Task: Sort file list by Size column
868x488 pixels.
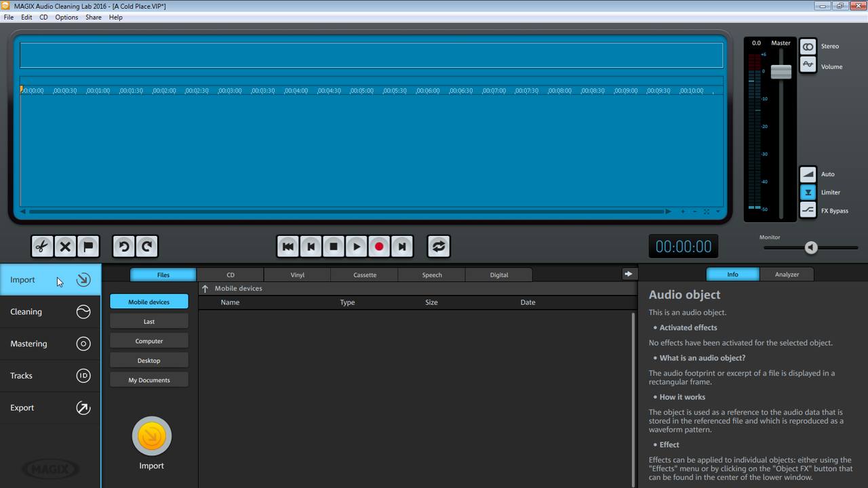Action: (431, 302)
